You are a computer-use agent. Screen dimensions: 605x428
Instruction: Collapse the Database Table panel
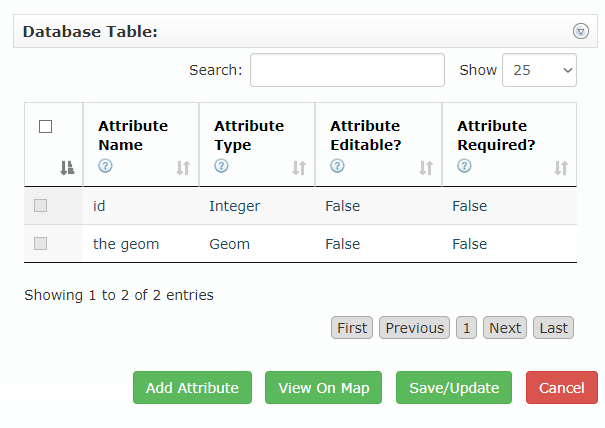[x=581, y=31]
